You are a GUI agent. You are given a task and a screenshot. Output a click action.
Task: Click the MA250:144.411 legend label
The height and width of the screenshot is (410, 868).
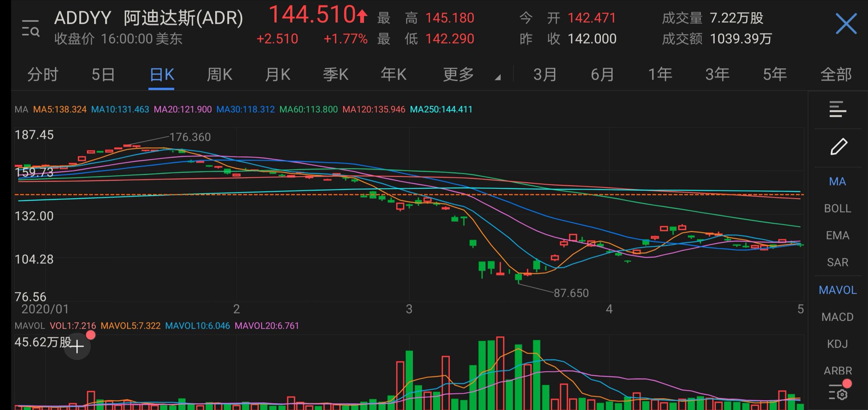tap(441, 109)
